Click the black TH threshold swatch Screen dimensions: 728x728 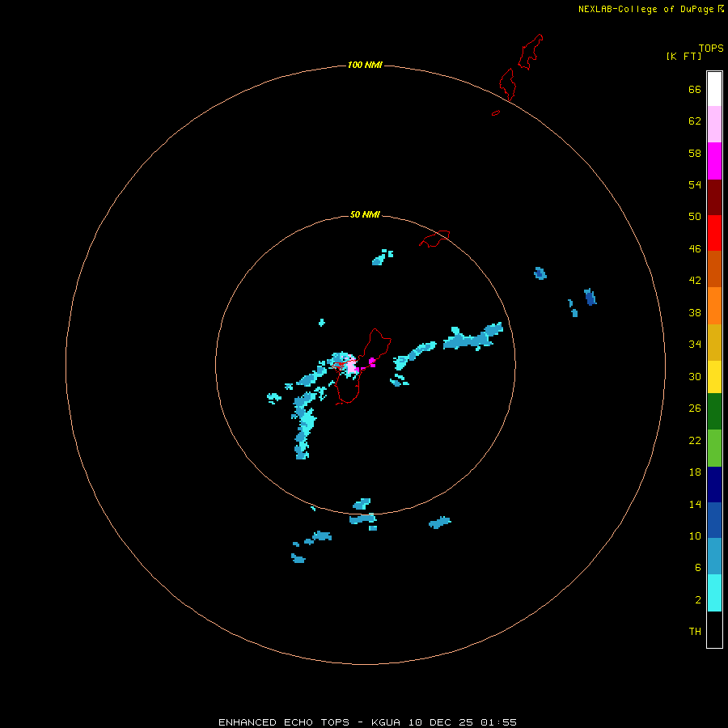coord(714,629)
